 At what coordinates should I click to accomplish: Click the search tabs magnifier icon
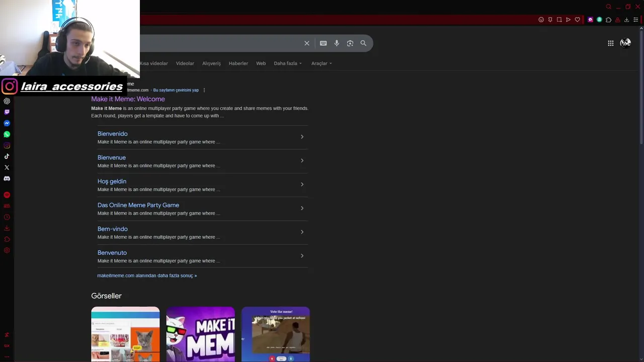[608, 7]
